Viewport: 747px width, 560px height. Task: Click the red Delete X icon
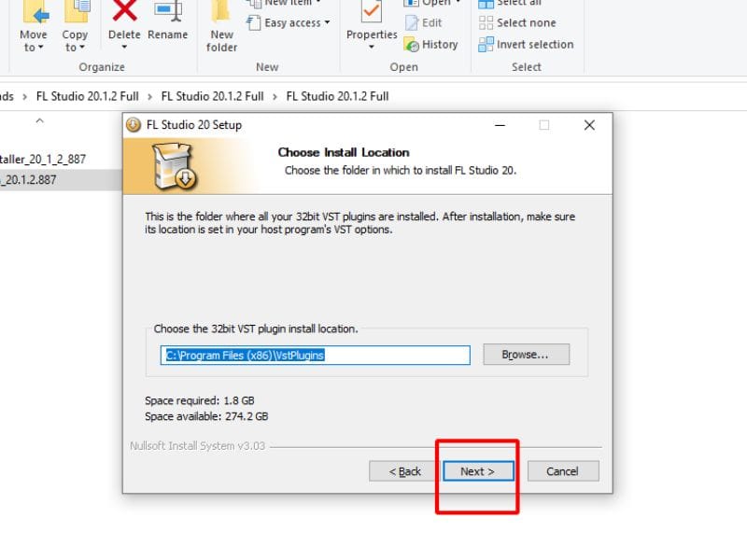click(x=124, y=10)
